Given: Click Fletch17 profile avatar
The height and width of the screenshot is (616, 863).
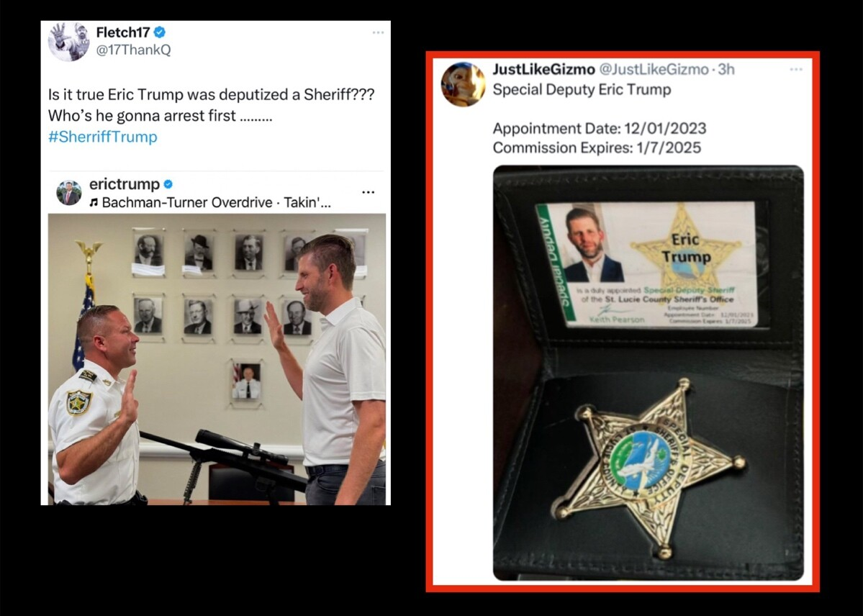Looking at the screenshot, I should coord(69,41).
